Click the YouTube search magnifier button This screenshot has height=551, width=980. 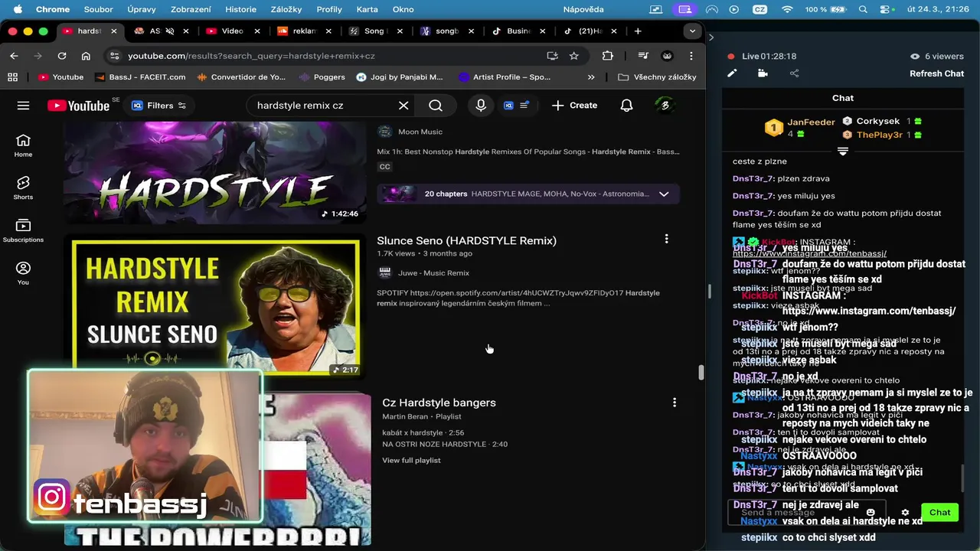click(x=436, y=106)
